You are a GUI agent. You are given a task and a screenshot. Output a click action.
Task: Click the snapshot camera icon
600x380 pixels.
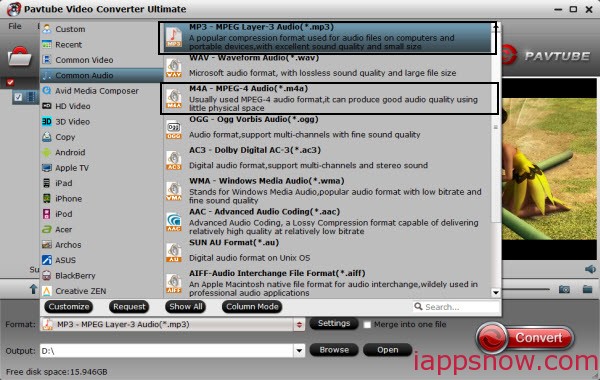click(564, 289)
